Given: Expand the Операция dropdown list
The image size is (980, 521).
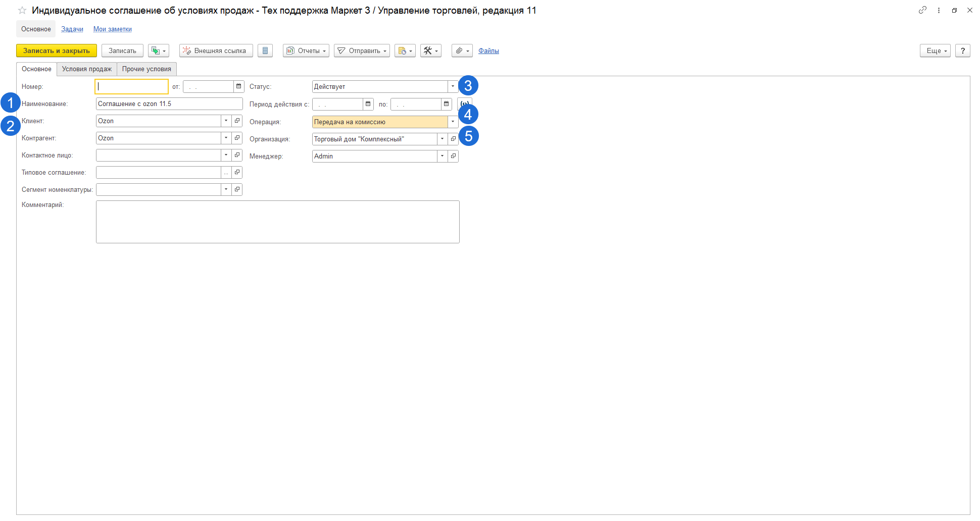Looking at the screenshot, I should [x=453, y=122].
